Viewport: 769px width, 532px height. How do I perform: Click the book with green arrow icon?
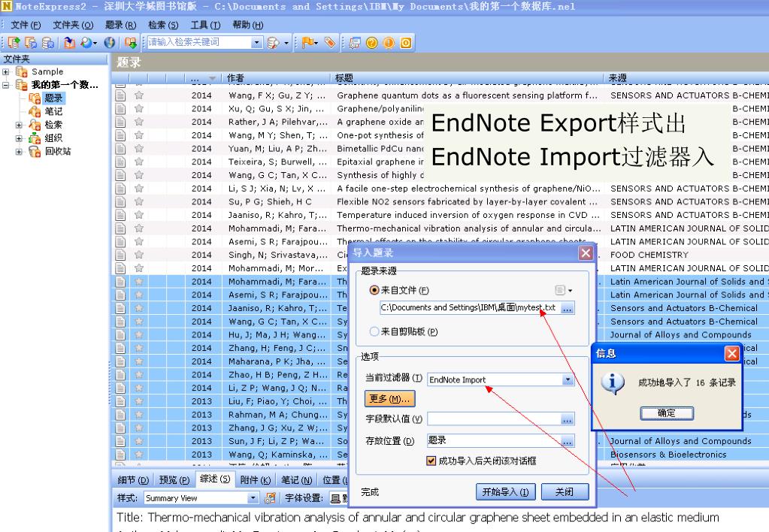point(131,43)
